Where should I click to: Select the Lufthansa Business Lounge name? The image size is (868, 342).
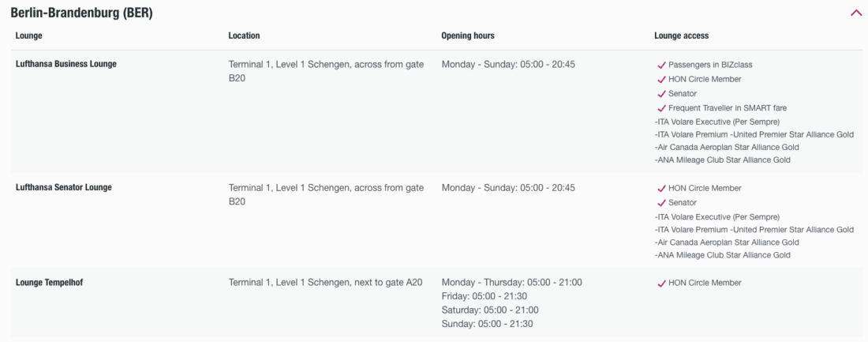coord(66,64)
